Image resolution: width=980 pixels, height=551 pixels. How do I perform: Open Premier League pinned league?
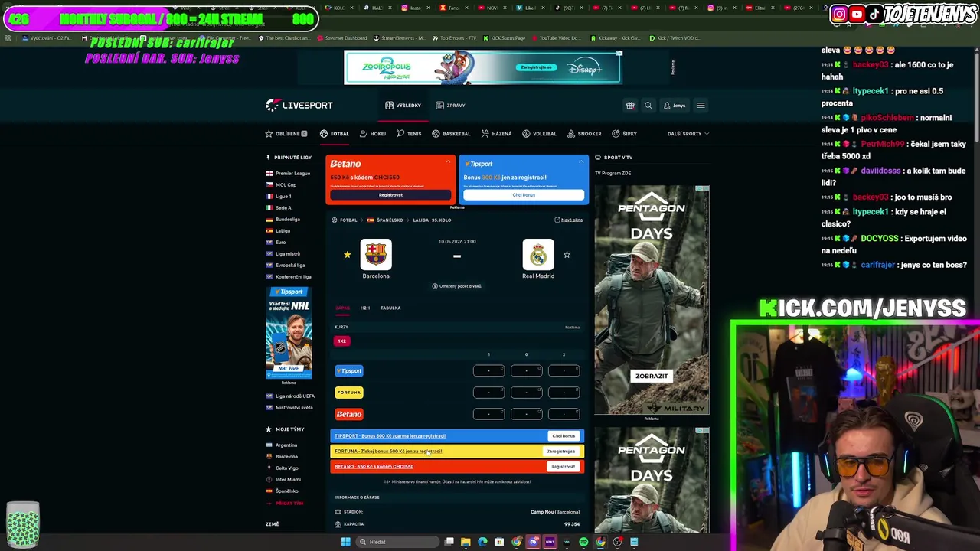point(288,174)
